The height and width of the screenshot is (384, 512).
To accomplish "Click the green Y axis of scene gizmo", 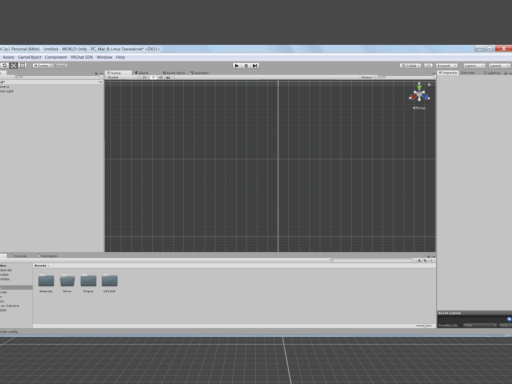I will (419, 87).
